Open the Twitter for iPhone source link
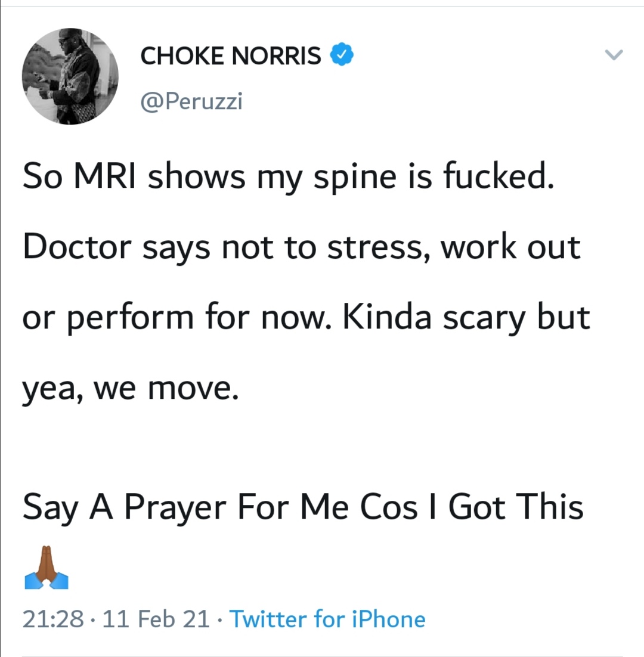Viewport: 644px width, 657px height. tap(327, 619)
